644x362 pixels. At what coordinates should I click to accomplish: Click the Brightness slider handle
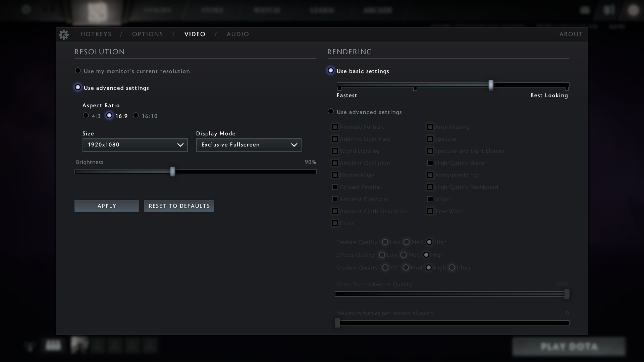172,172
